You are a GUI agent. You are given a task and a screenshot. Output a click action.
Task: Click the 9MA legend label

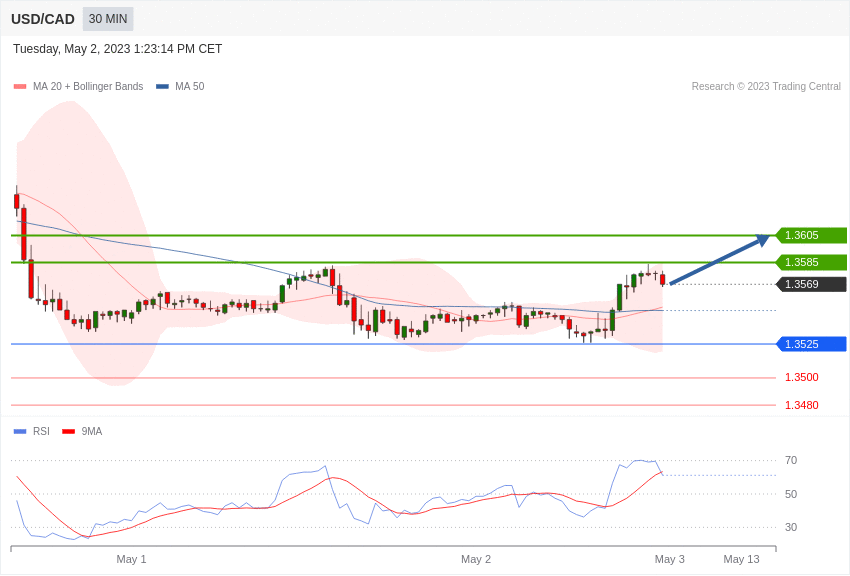coord(92,431)
